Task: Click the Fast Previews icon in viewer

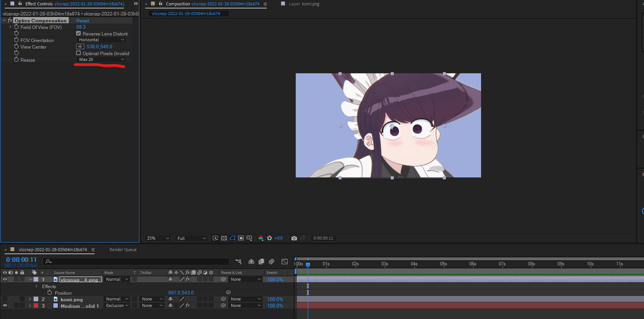Action: 215,238
